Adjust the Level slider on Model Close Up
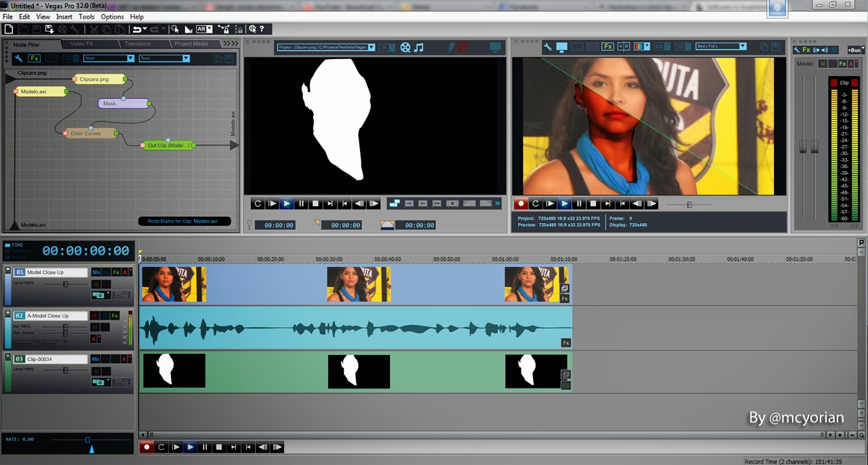The height and width of the screenshot is (465, 868). [x=66, y=283]
